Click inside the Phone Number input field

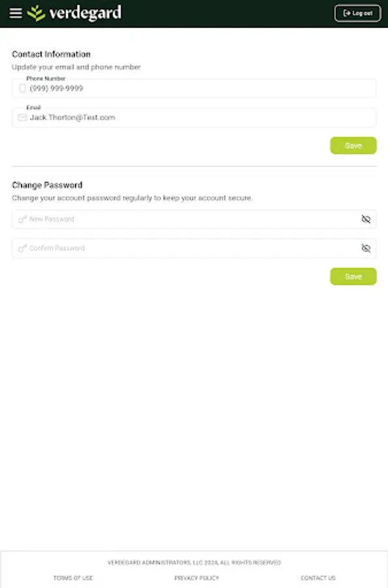point(131,88)
